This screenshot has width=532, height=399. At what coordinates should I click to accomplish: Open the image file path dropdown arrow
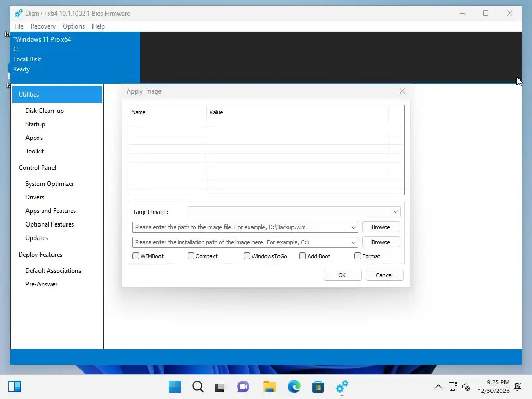pos(353,228)
